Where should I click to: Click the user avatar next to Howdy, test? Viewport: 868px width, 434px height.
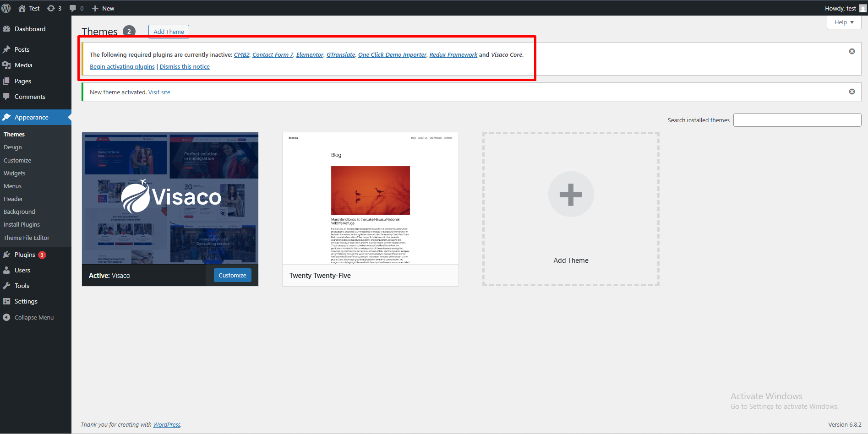click(863, 8)
